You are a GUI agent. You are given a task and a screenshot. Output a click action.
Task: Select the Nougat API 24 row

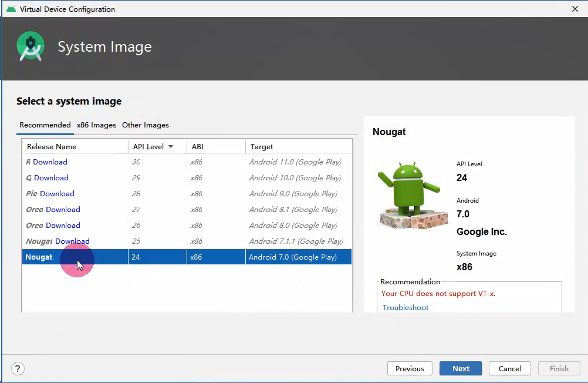(187, 257)
